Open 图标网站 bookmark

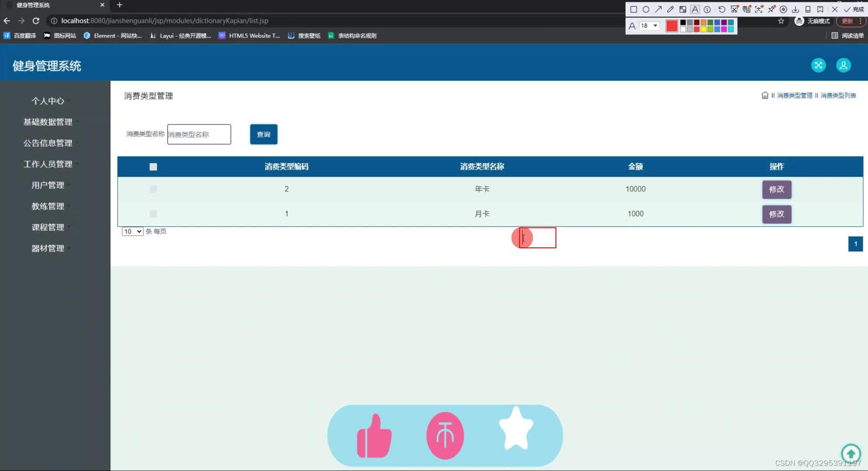pos(60,36)
